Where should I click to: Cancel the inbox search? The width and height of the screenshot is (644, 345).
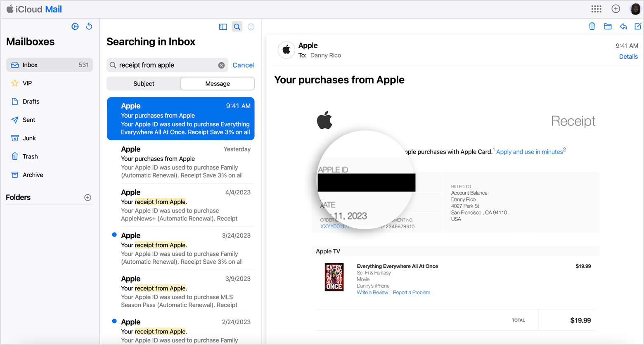pos(244,65)
